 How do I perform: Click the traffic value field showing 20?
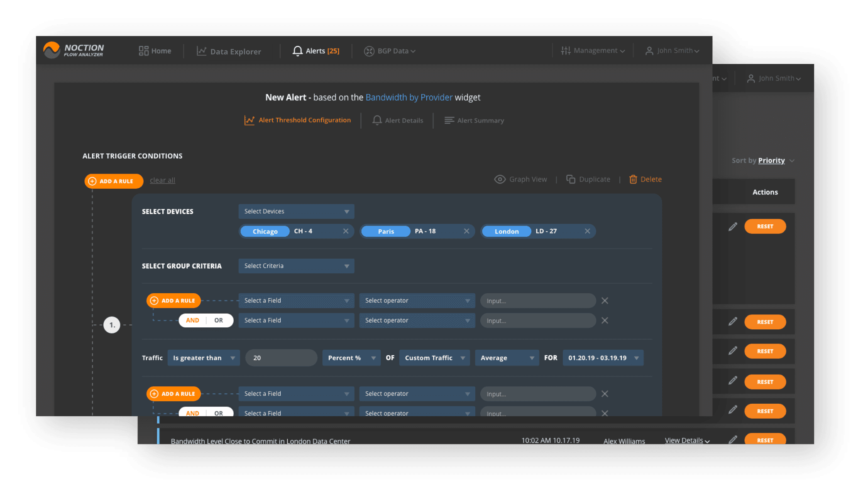click(281, 358)
